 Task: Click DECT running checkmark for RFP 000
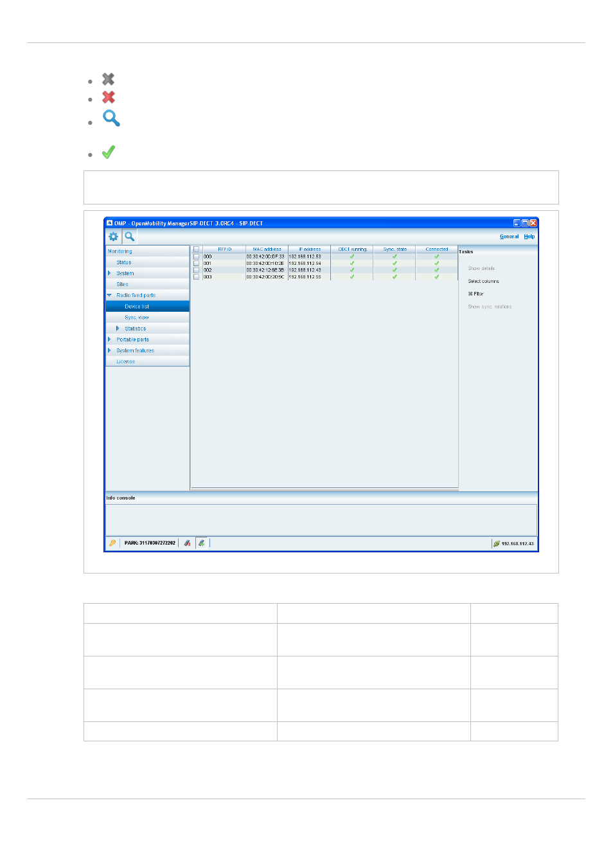(352, 257)
